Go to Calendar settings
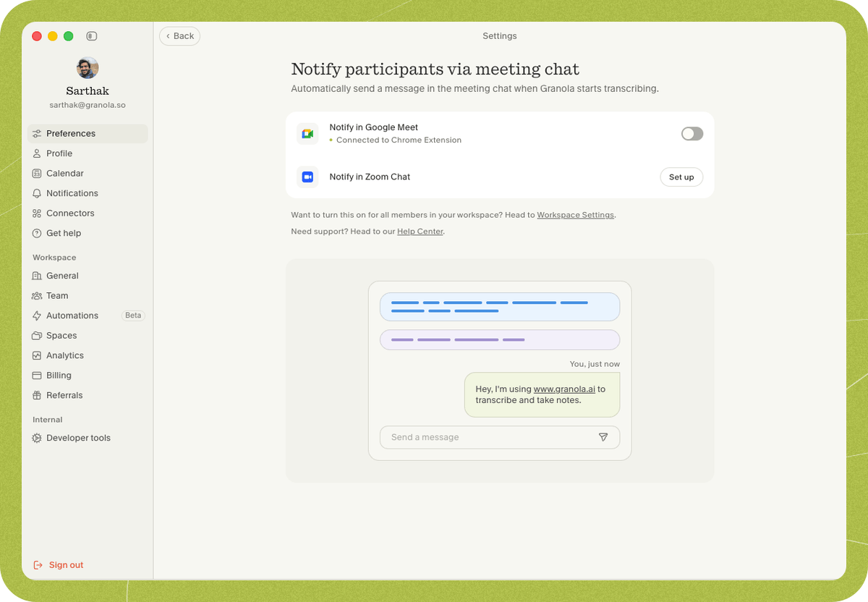 pos(88,174)
